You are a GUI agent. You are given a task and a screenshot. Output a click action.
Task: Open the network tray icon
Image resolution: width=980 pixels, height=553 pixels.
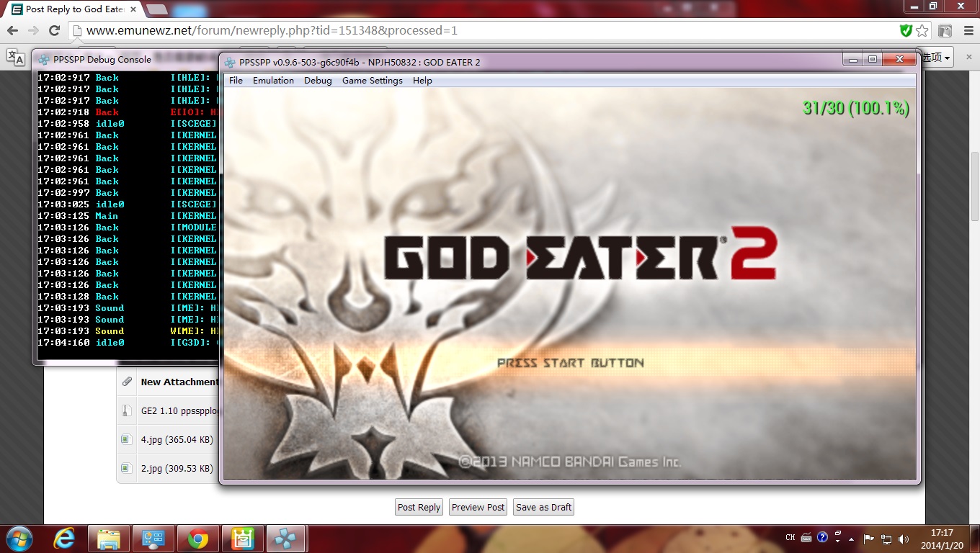click(x=886, y=539)
